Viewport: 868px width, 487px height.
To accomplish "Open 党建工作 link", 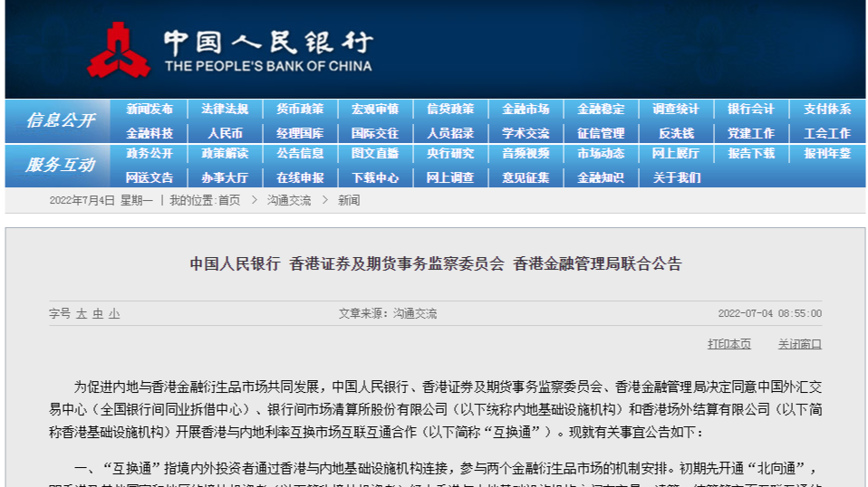I will click(x=751, y=133).
